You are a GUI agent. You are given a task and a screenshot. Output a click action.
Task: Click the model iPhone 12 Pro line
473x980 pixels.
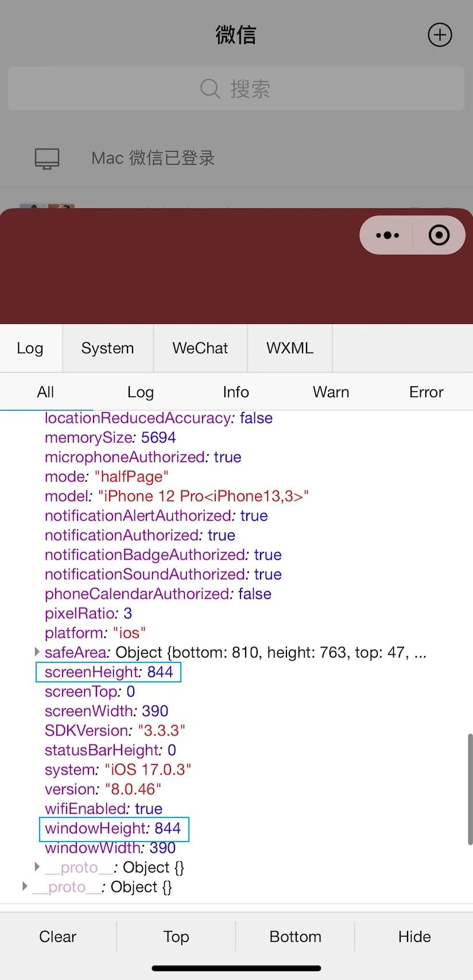point(177,496)
